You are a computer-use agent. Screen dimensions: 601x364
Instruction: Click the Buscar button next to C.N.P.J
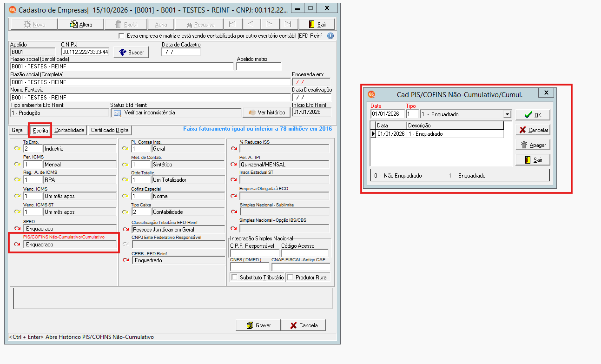click(131, 53)
